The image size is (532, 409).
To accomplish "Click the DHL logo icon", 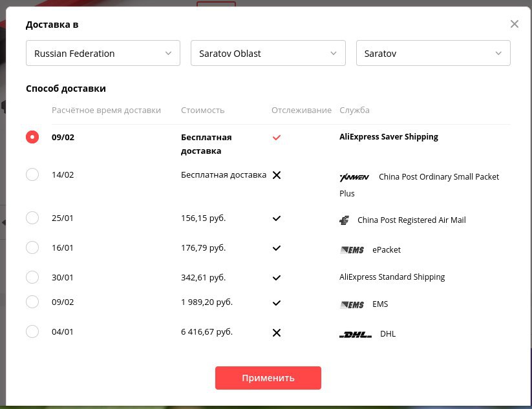I will pos(356,335).
